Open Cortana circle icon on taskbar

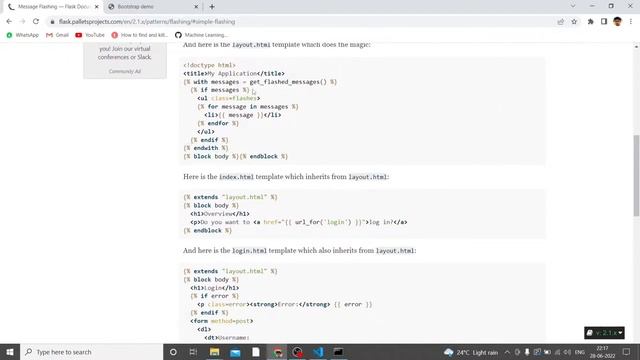coord(173,352)
